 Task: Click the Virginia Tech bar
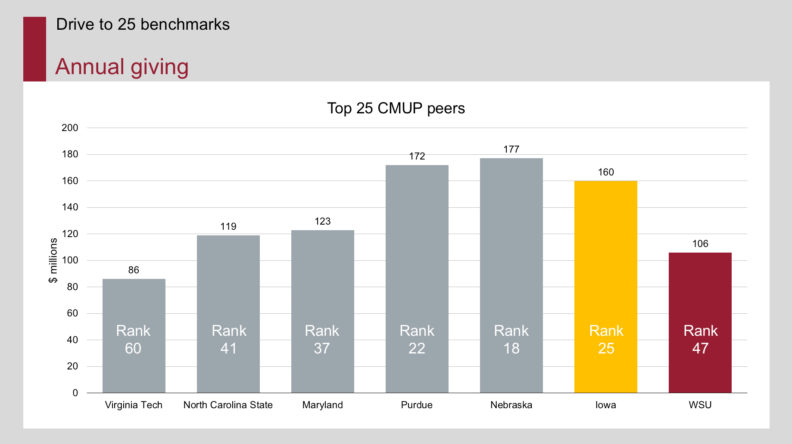(x=134, y=335)
